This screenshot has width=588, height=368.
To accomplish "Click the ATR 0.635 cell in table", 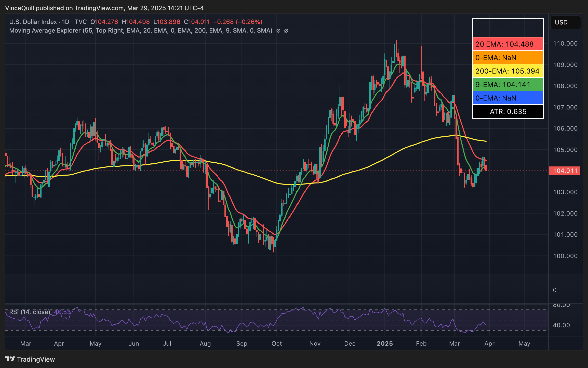I will click(508, 111).
